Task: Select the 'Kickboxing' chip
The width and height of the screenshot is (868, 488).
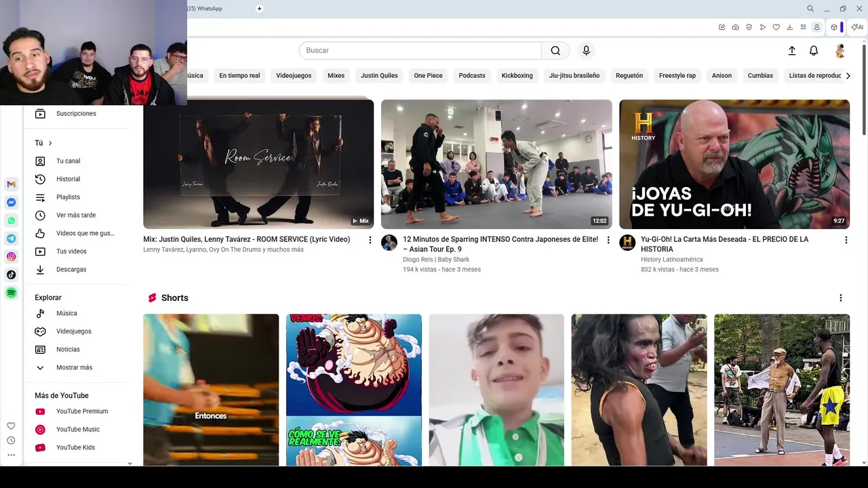Action: click(x=517, y=76)
